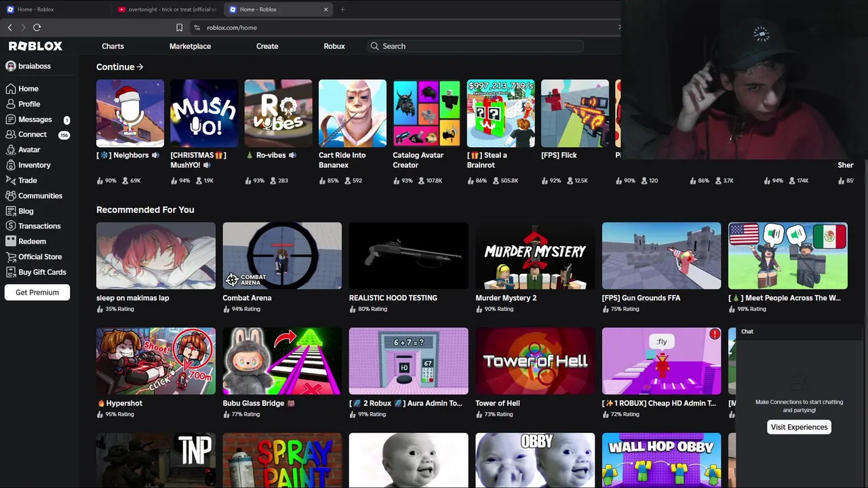Click Get Premium button
Viewport: 868px width, 488px height.
(x=37, y=292)
